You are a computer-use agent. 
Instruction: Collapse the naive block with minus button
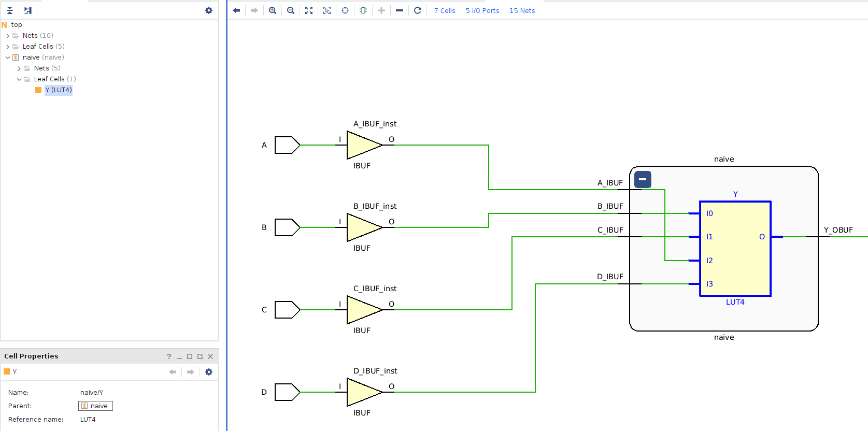[643, 179]
